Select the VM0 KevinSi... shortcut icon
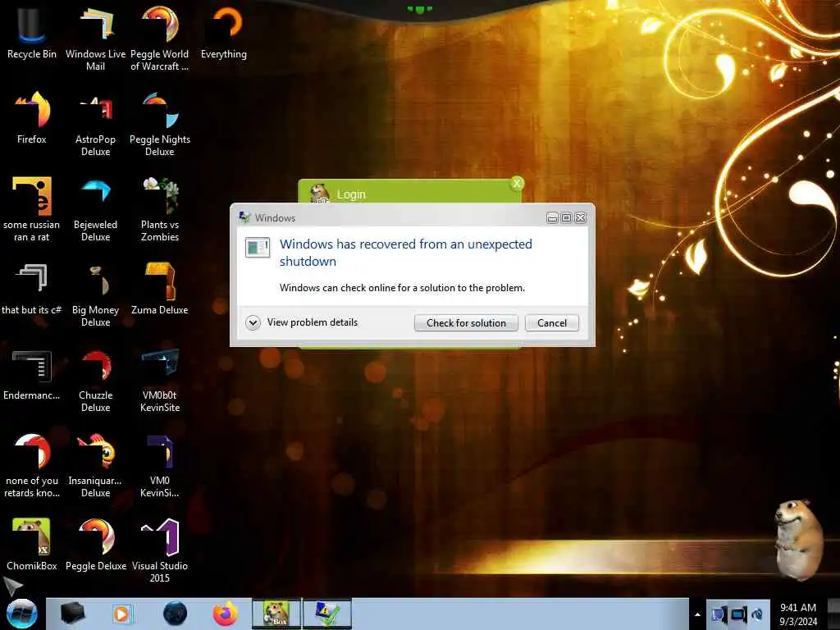The image size is (840, 630). click(x=160, y=466)
